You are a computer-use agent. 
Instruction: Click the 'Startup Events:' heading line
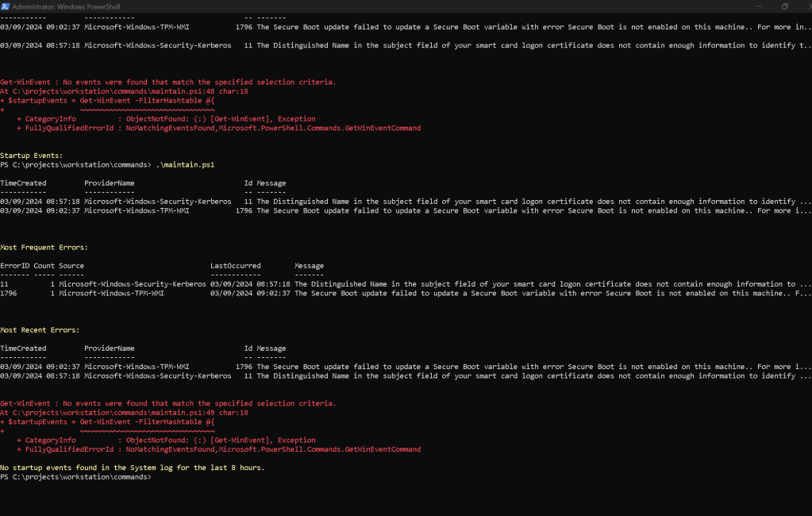pyautogui.click(x=31, y=156)
